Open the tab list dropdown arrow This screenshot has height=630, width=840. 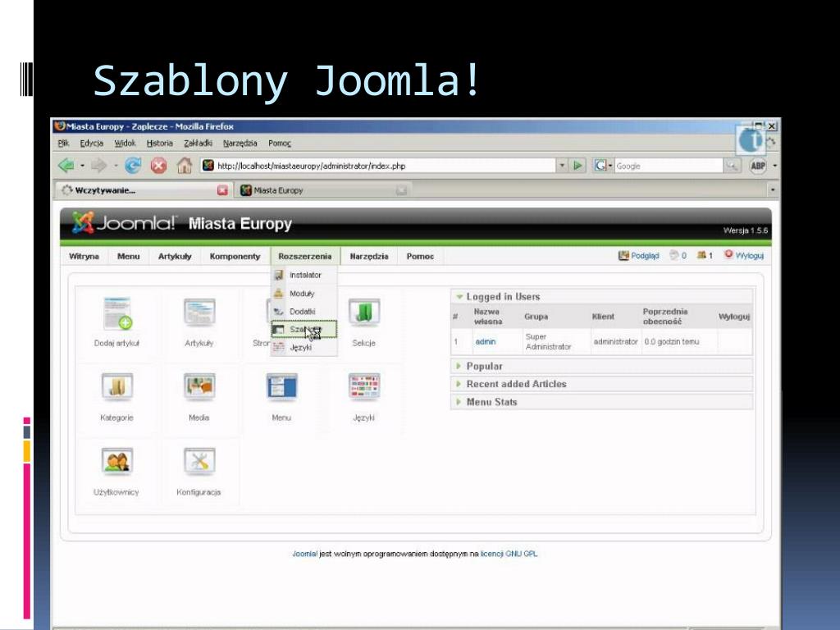[773, 190]
